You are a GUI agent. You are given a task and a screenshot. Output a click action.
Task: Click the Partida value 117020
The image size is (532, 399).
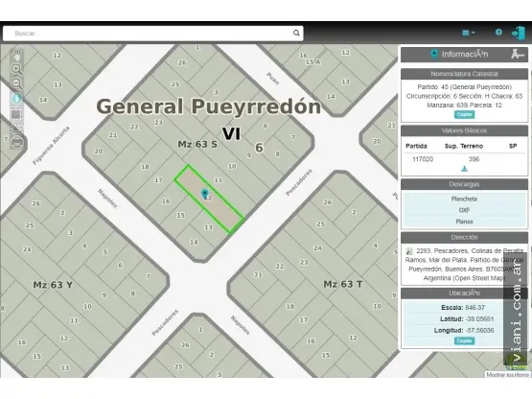point(423,159)
